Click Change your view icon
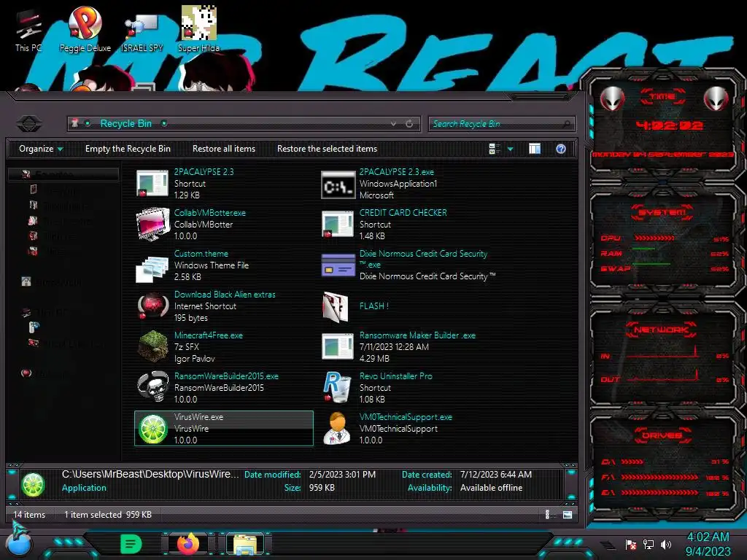 point(494,149)
